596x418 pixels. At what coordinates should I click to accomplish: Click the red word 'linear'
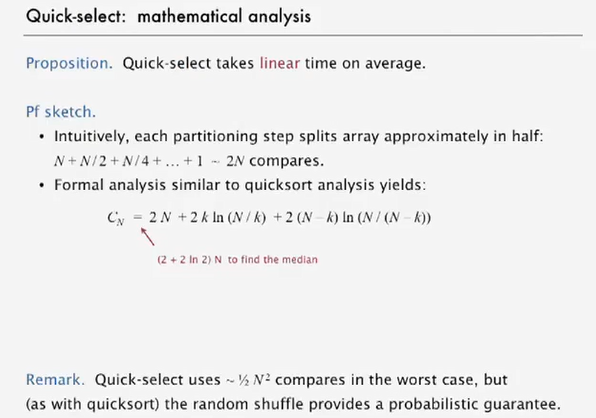[280, 63]
